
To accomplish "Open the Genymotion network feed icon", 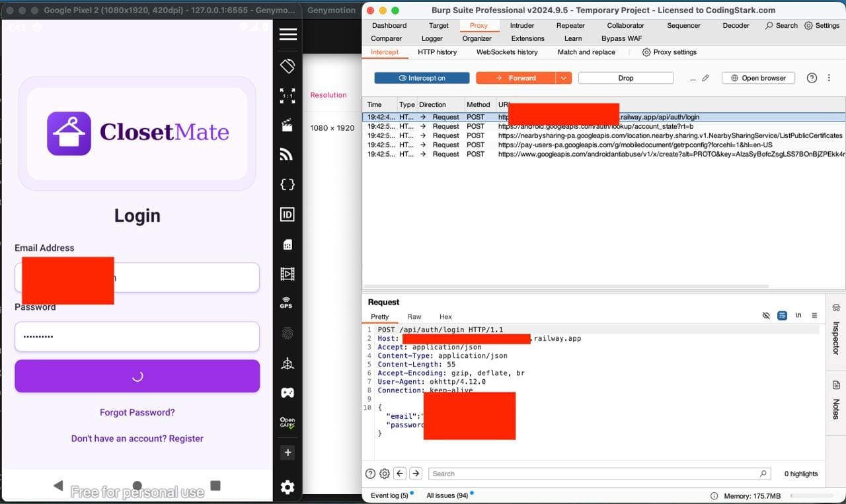I will [288, 155].
